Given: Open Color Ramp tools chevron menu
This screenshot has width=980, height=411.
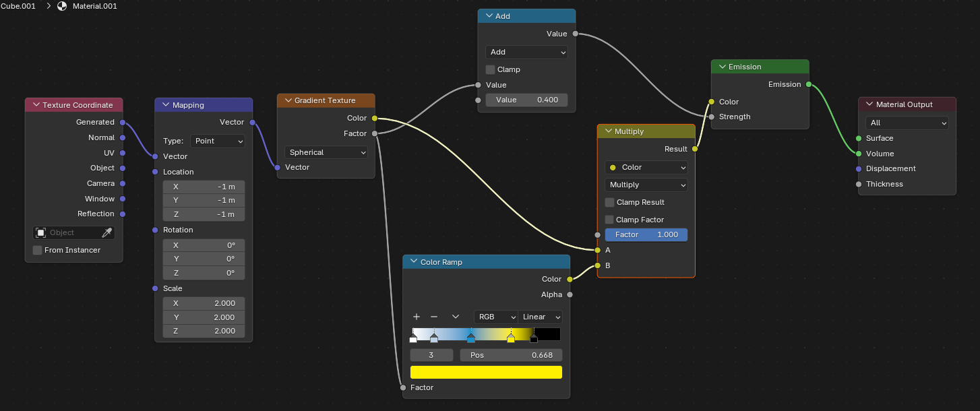Looking at the screenshot, I should [x=456, y=317].
